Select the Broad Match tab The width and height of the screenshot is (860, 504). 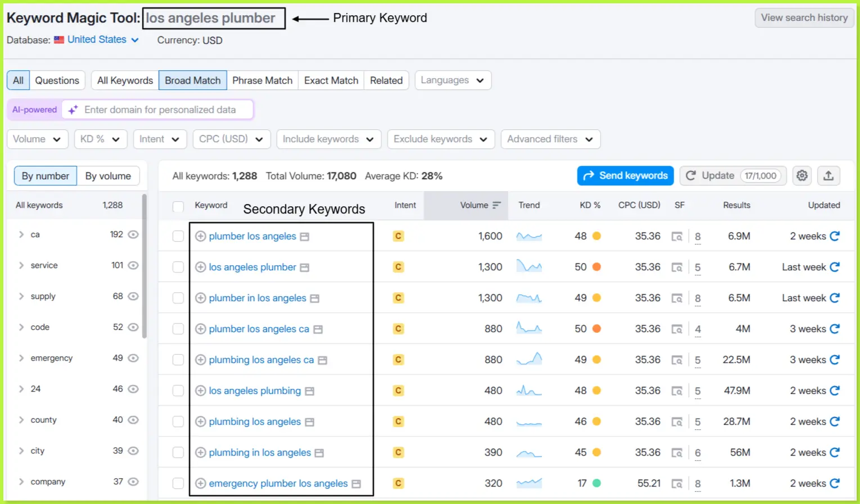pos(193,80)
